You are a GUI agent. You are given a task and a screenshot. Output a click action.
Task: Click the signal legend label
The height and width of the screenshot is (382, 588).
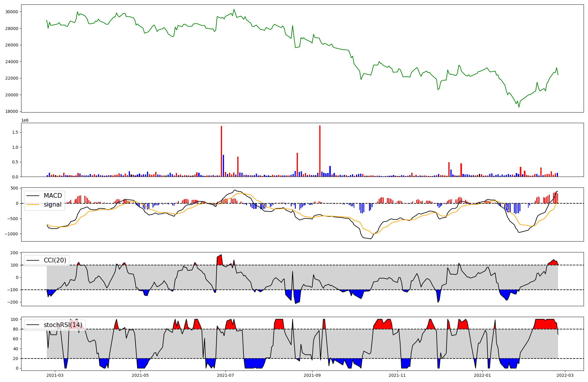click(52, 205)
